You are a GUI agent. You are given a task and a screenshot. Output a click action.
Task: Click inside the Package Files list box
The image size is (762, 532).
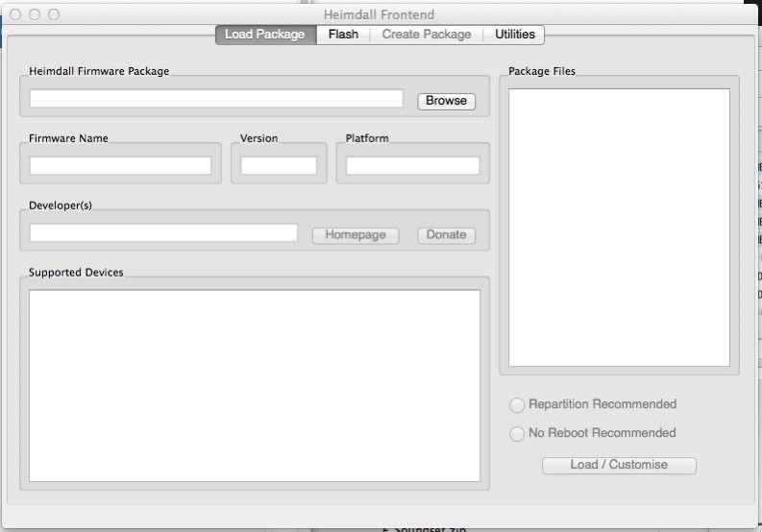(x=619, y=228)
